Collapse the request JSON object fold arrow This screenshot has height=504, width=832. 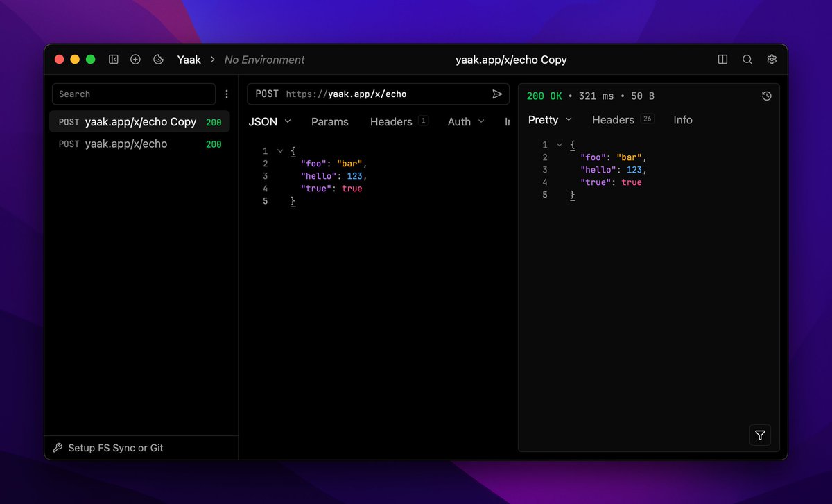pos(280,150)
